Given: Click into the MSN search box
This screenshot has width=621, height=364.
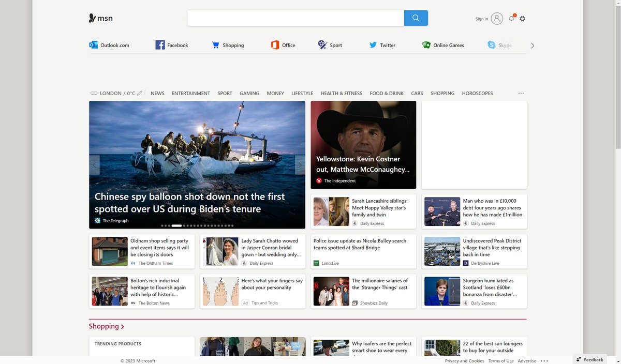Looking at the screenshot, I should pyautogui.click(x=295, y=18).
